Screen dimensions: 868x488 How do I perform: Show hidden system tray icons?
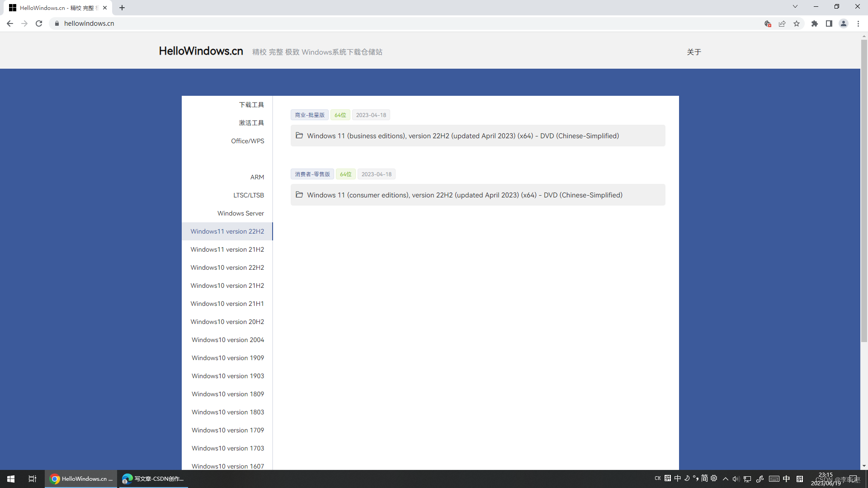pyautogui.click(x=726, y=479)
